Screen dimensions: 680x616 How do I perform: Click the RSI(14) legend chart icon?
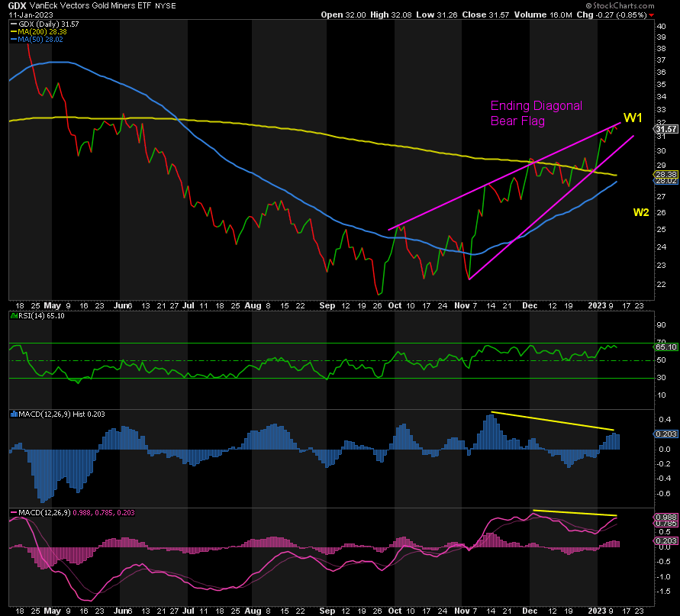[14, 316]
